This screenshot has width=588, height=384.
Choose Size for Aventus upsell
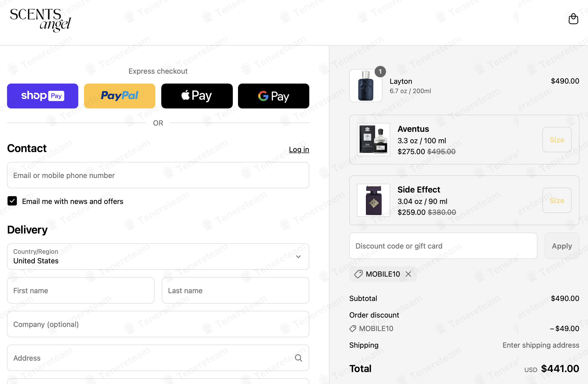point(557,140)
